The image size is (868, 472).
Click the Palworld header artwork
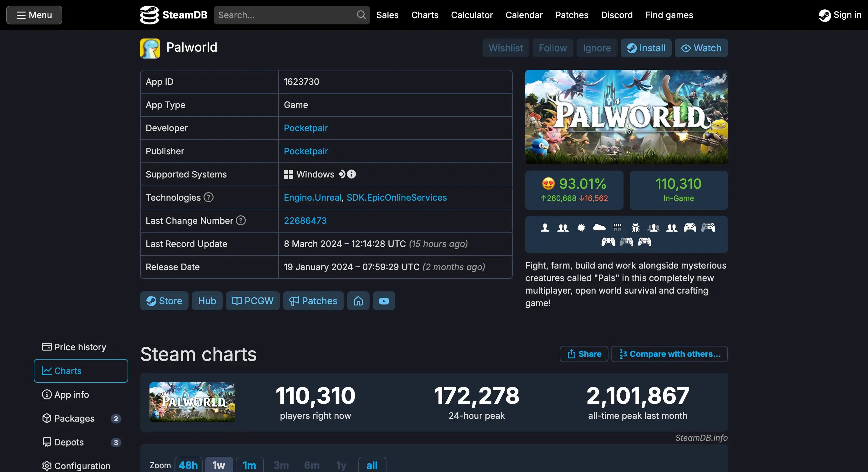[626, 117]
